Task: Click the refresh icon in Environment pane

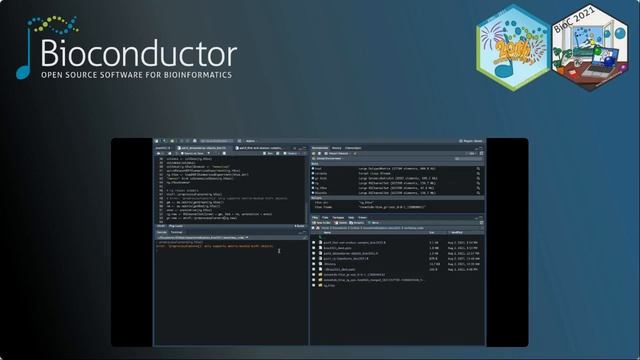Action: [x=481, y=153]
